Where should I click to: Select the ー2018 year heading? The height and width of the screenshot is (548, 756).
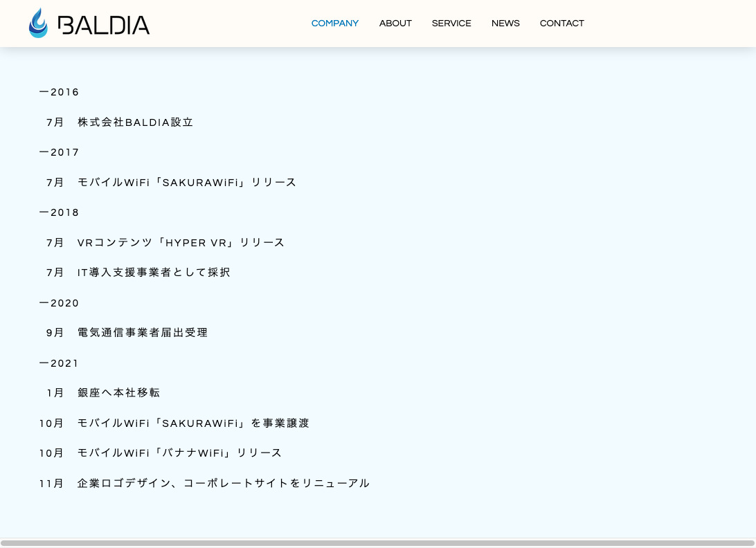pyautogui.click(x=59, y=212)
